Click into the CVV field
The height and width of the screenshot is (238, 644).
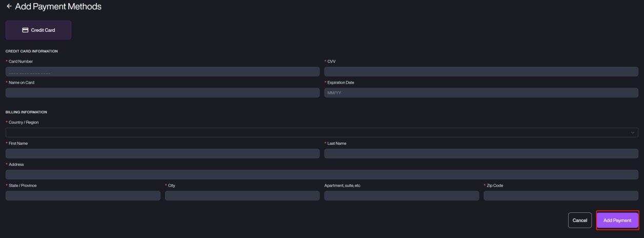pos(481,72)
